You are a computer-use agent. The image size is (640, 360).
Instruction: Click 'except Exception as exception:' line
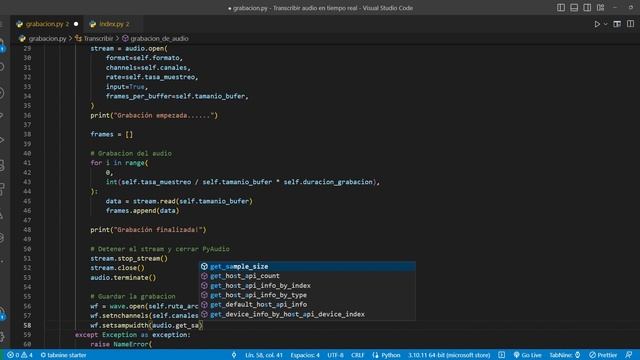click(x=133, y=335)
